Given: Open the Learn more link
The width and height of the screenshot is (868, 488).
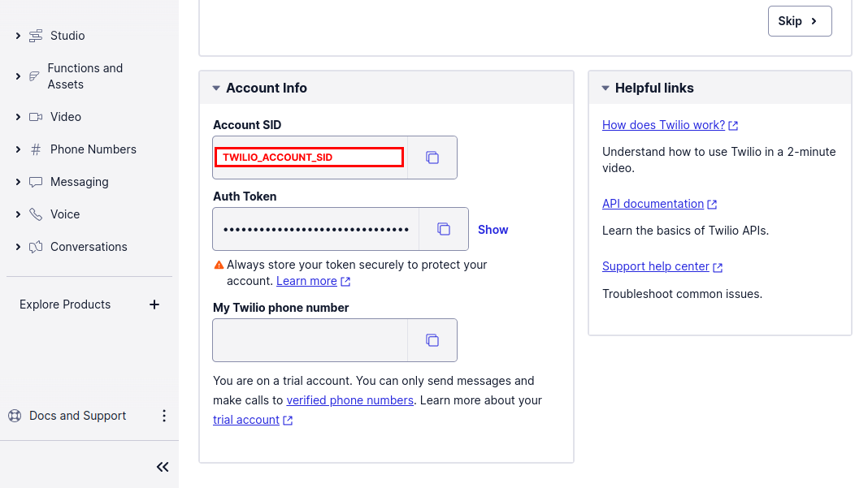Looking at the screenshot, I should tap(306, 281).
